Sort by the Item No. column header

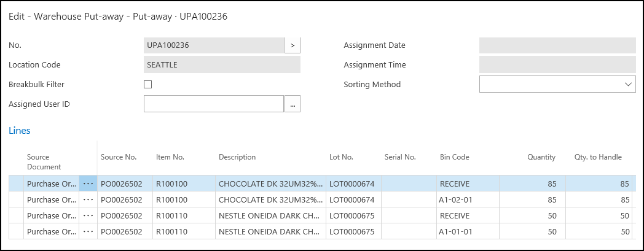click(170, 157)
